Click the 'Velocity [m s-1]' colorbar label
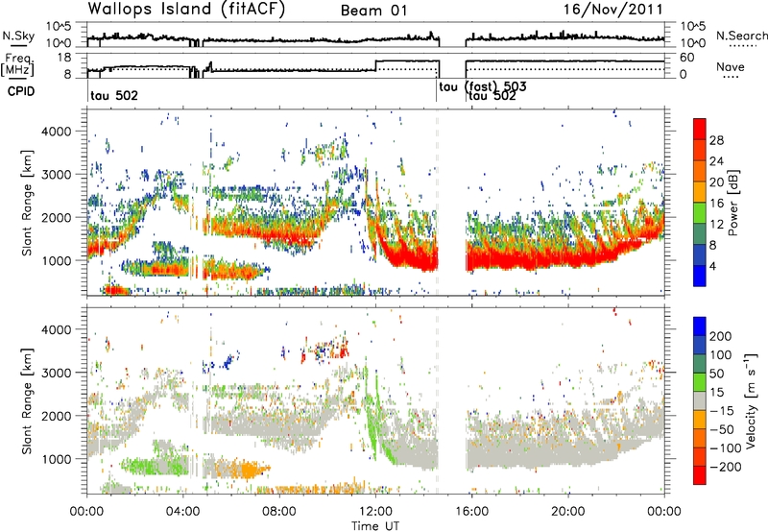 [x=750, y=400]
